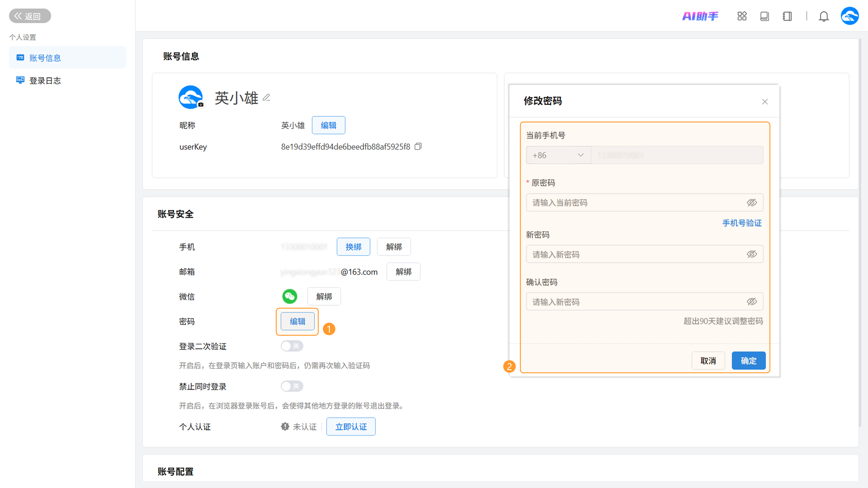Click 返回 back button
The width and height of the screenshot is (868, 488).
pyautogui.click(x=30, y=16)
